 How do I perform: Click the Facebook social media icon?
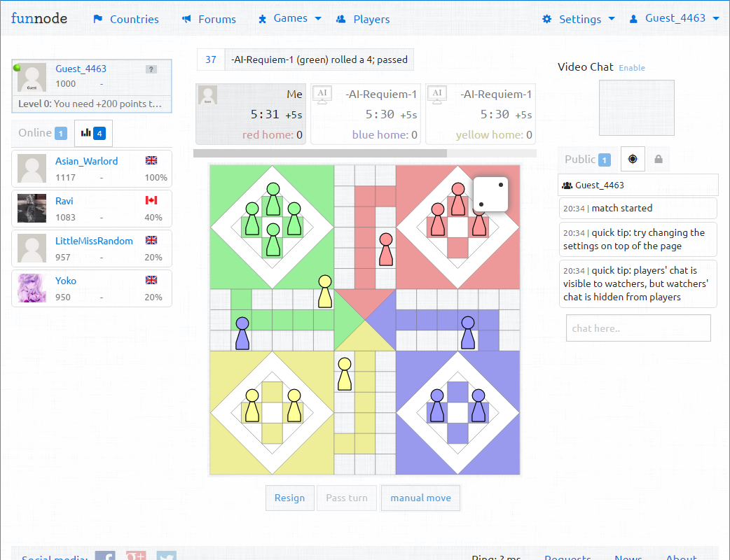point(105,555)
